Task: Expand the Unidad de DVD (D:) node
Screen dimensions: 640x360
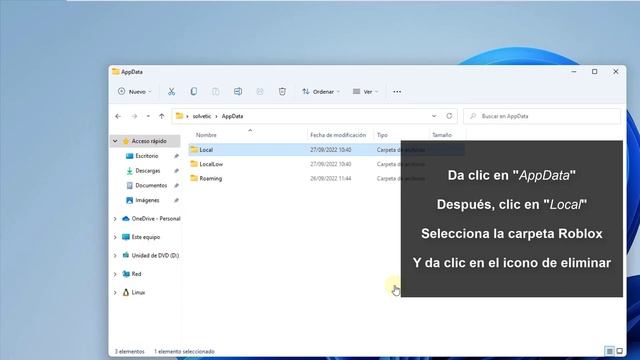Action: [115, 256]
